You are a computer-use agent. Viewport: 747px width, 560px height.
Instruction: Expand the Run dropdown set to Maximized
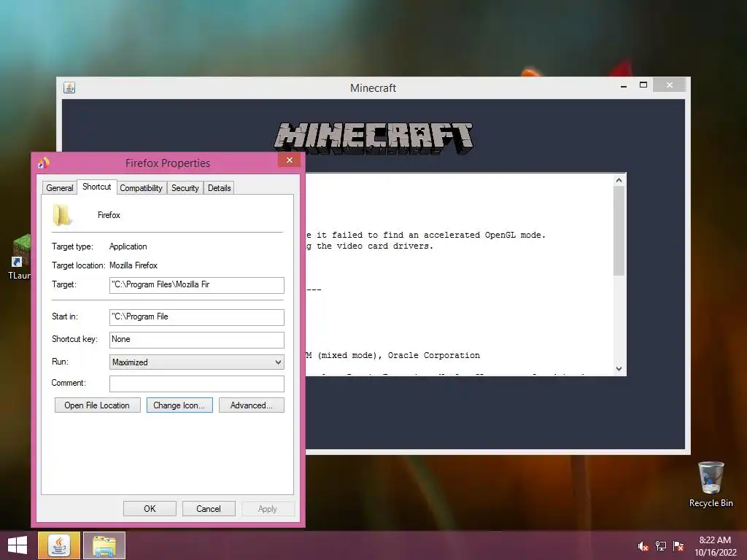tap(197, 362)
